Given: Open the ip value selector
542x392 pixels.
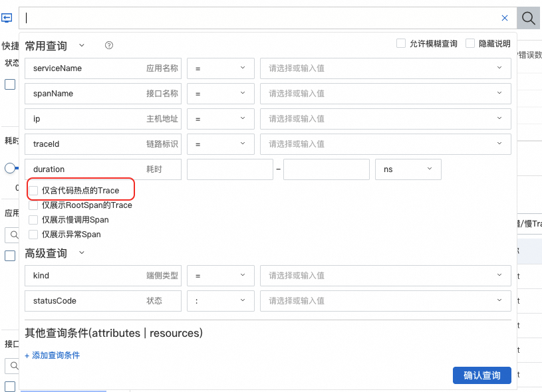Looking at the screenshot, I should pyautogui.click(x=386, y=119).
